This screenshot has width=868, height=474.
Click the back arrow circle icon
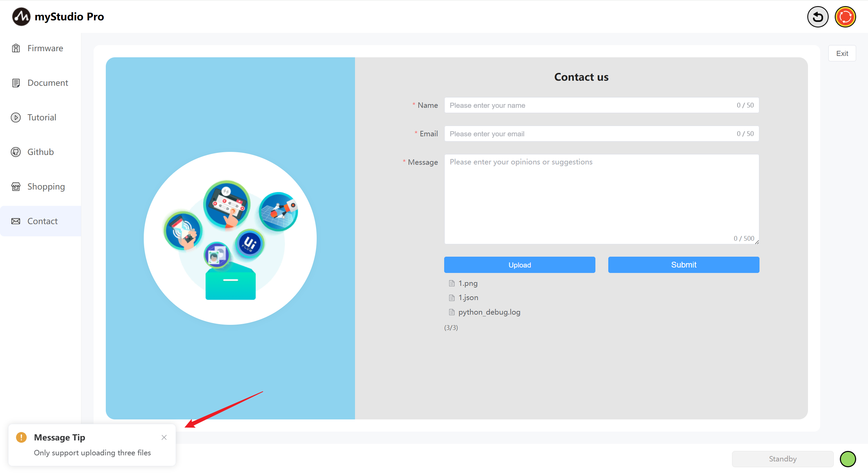pyautogui.click(x=817, y=17)
